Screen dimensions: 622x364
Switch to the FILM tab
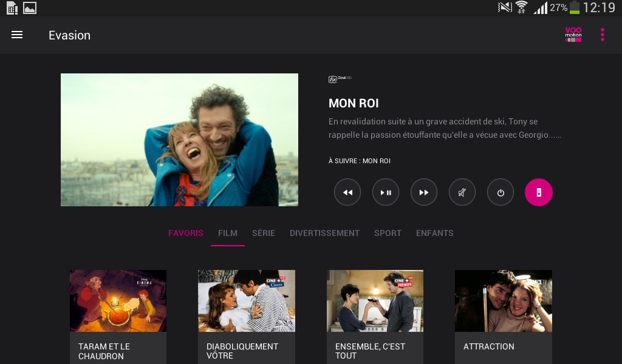click(228, 233)
